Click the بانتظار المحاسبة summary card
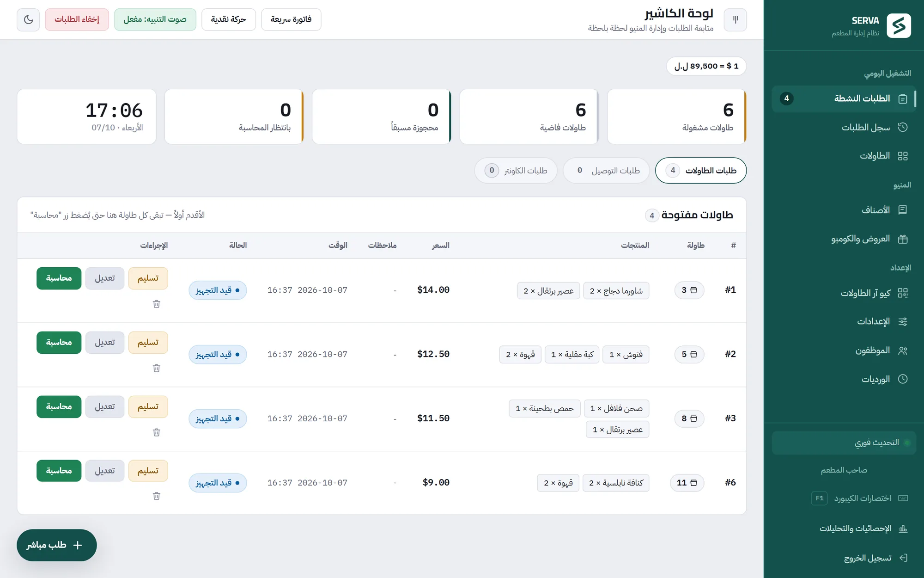The image size is (924, 578). [234, 117]
